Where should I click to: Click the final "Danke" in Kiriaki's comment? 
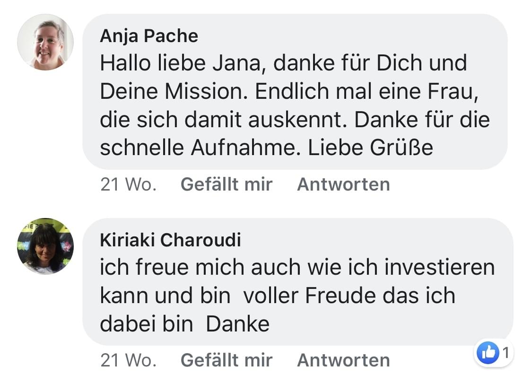238,324
